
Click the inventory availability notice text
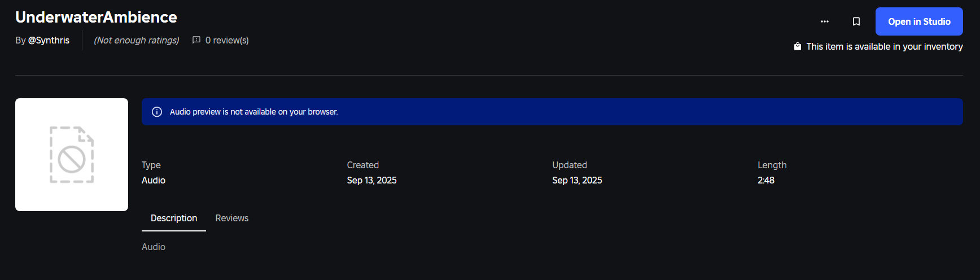point(884,46)
